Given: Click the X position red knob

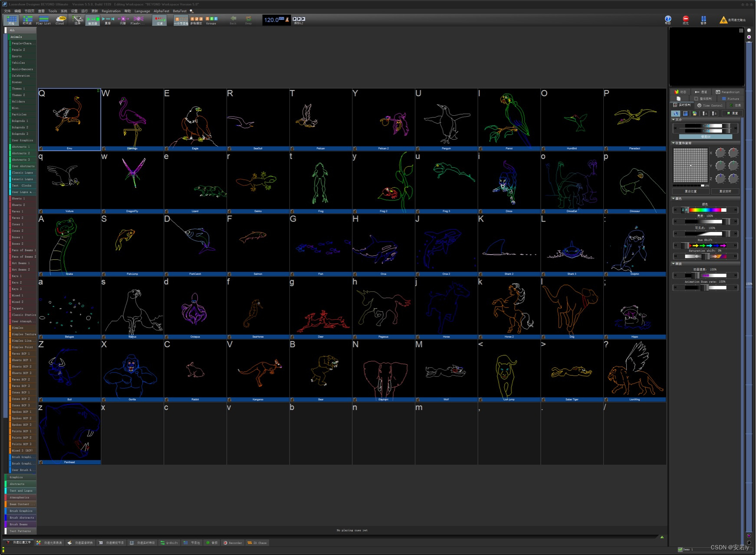Looking at the screenshot, I should [720, 153].
